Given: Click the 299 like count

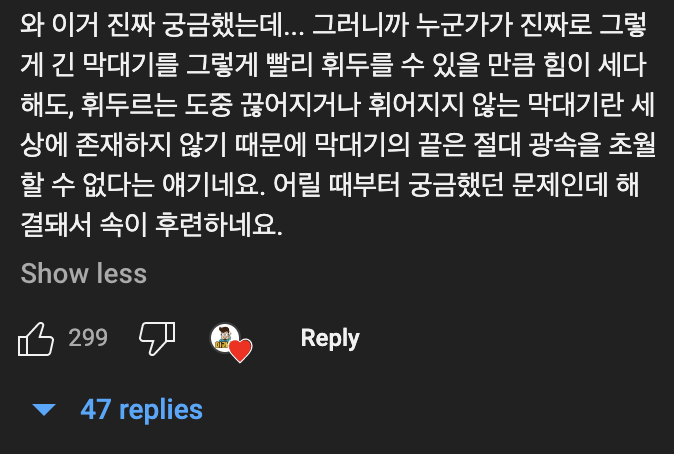Looking at the screenshot, I should click(x=88, y=338).
